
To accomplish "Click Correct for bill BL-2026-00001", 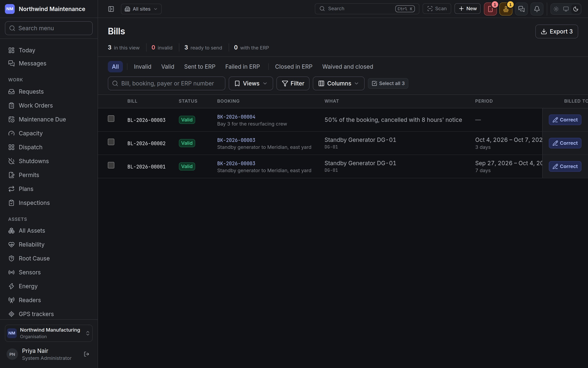I will 565,166.
